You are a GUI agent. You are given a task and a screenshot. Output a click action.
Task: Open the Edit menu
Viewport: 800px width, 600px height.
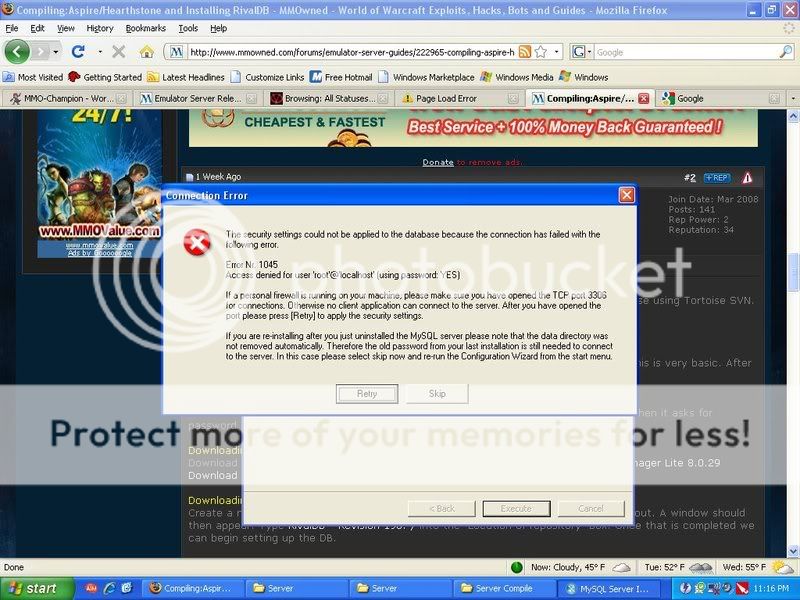[x=37, y=28]
